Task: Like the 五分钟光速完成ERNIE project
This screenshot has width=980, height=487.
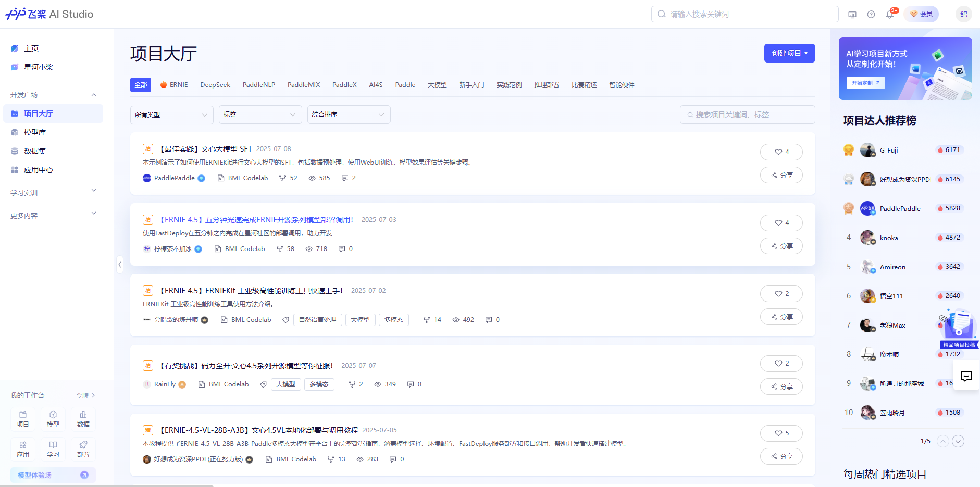Action: 781,223
